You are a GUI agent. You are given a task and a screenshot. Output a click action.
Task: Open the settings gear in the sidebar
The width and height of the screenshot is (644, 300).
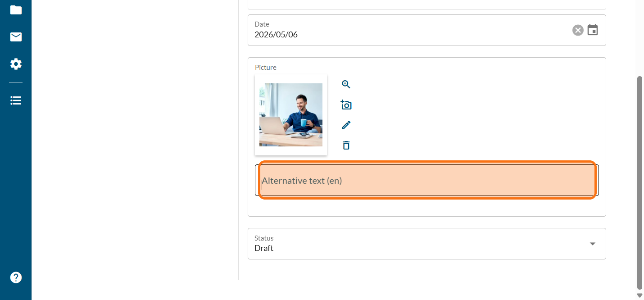coord(16,64)
